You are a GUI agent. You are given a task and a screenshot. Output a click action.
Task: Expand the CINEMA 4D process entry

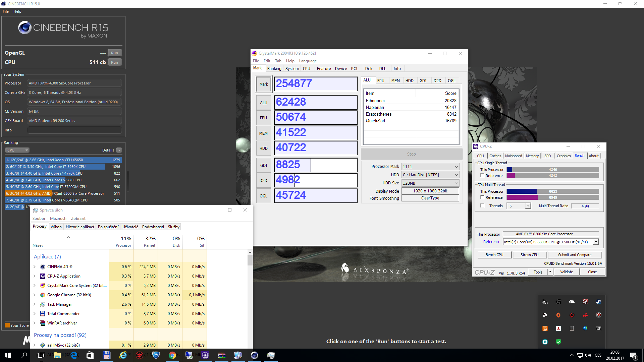click(35, 267)
